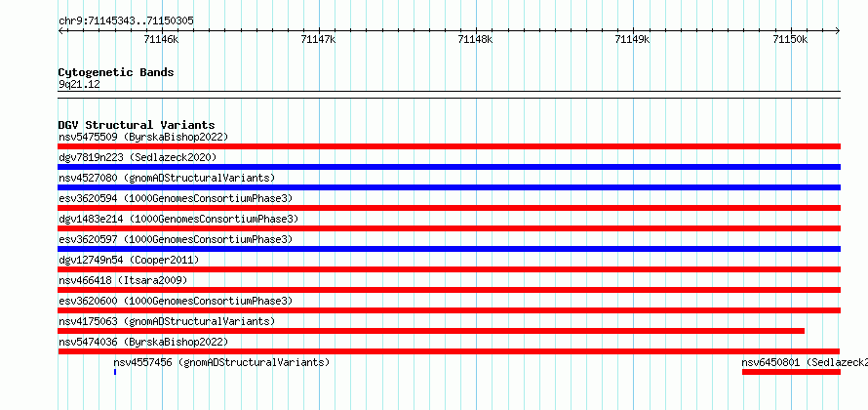Select the red nsv5475509 variant bar

pyautogui.click(x=449, y=146)
